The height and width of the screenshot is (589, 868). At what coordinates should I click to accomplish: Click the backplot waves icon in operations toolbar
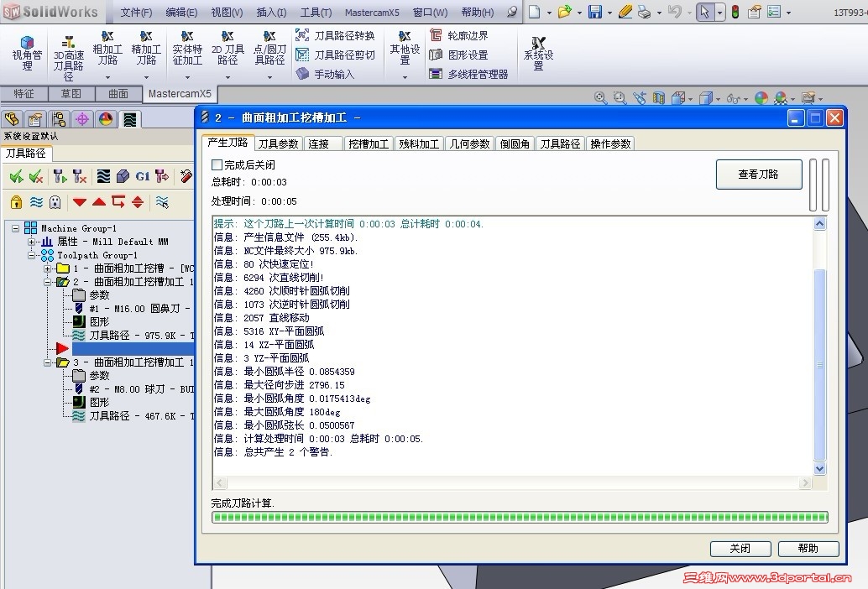tap(103, 176)
